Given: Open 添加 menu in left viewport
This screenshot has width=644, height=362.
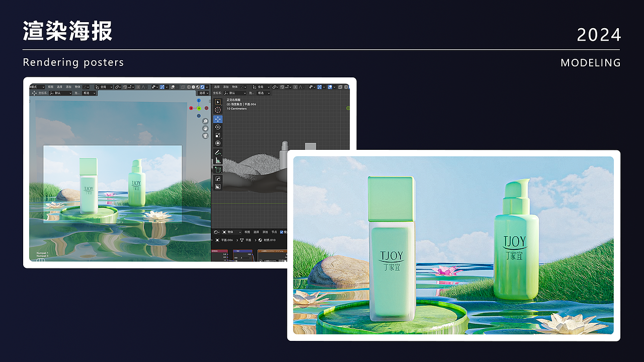Looking at the screenshot, I should coord(68,87).
